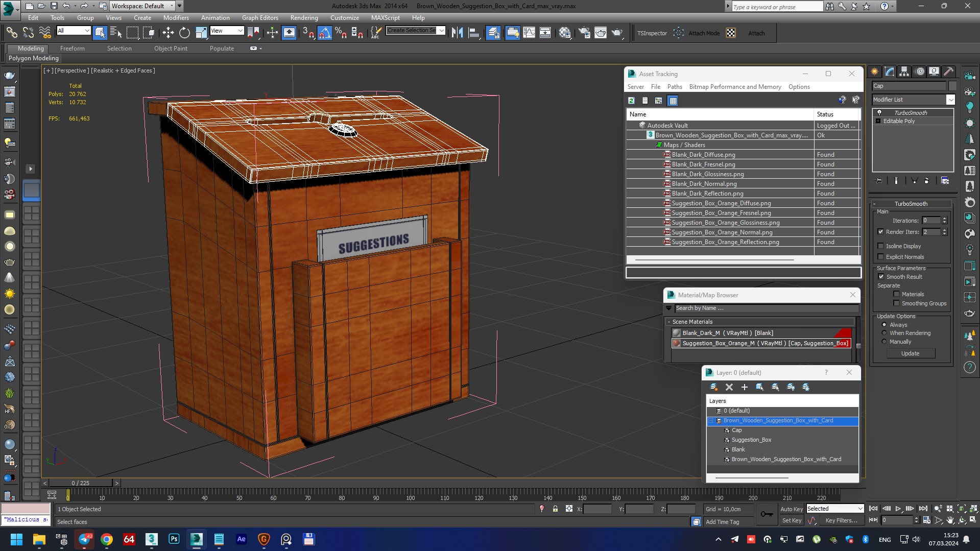980x551 pixels.
Task: Open Paths menu in Asset Tracking
Action: tap(674, 87)
